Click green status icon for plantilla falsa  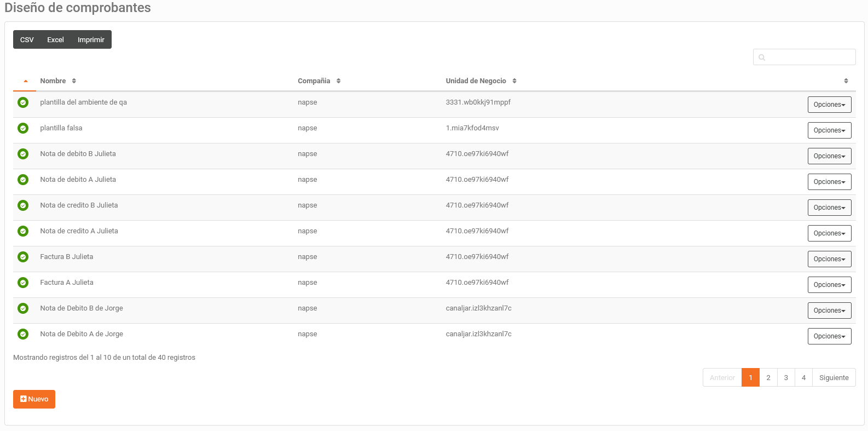[x=23, y=128]
